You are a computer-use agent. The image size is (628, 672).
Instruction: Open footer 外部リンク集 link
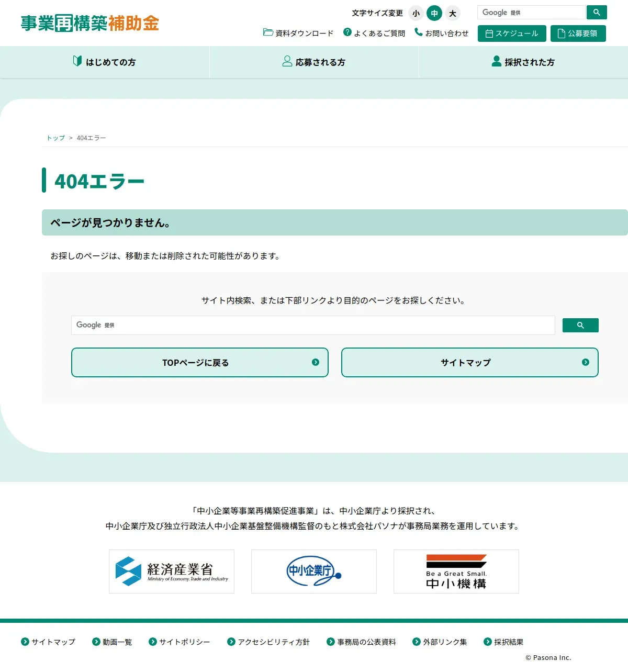[440, 642]
